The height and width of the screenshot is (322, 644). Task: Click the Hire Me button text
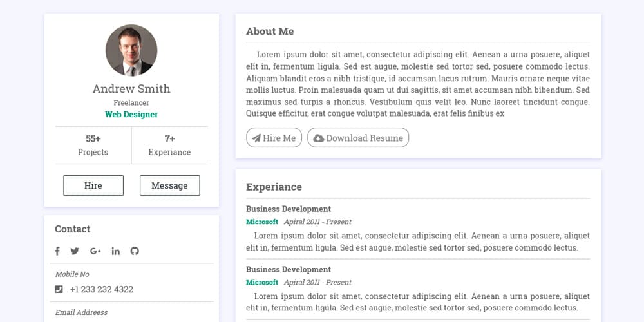tap(279, 138)
